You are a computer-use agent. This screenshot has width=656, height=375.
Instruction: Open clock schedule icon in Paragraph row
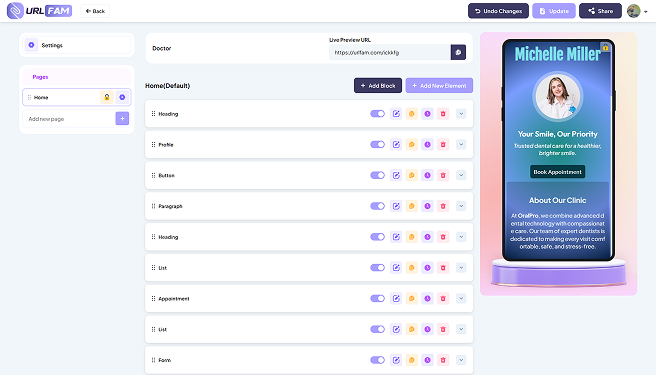click(427, 206)
